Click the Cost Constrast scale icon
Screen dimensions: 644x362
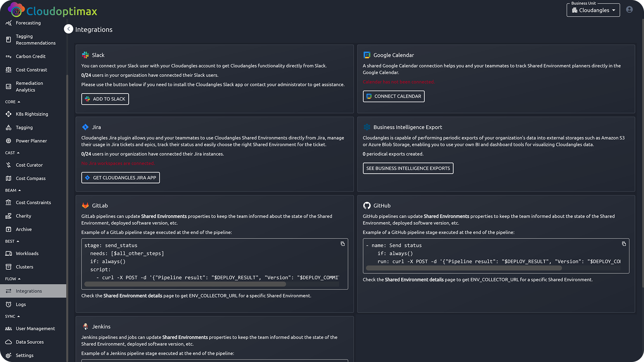click(8, 70)
